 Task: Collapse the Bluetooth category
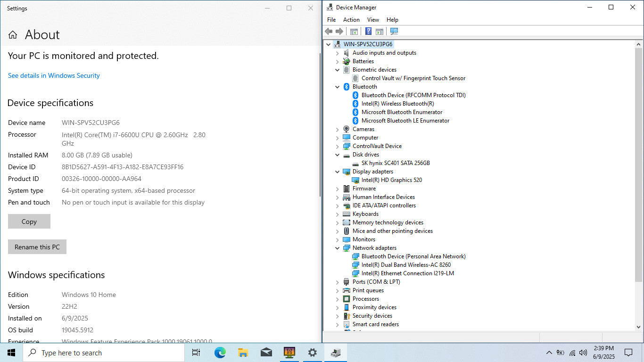click(337, 87)
